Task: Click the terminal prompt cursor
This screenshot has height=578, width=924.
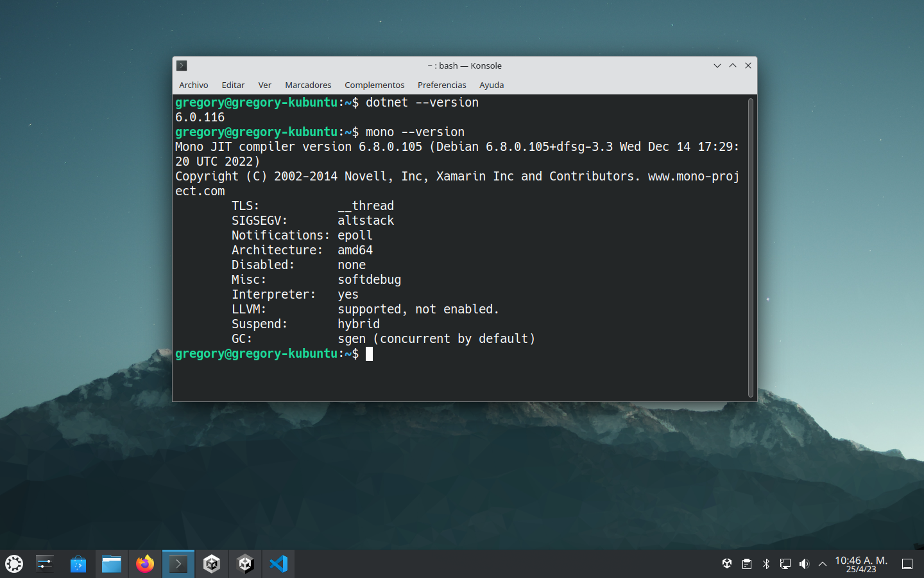Action: (x=369, y=354)
